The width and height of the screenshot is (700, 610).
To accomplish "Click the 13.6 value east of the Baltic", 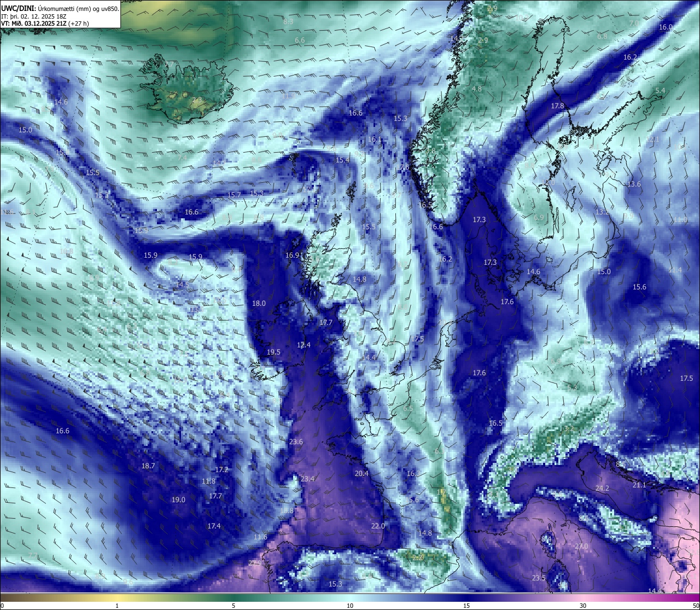I will 634,184.
